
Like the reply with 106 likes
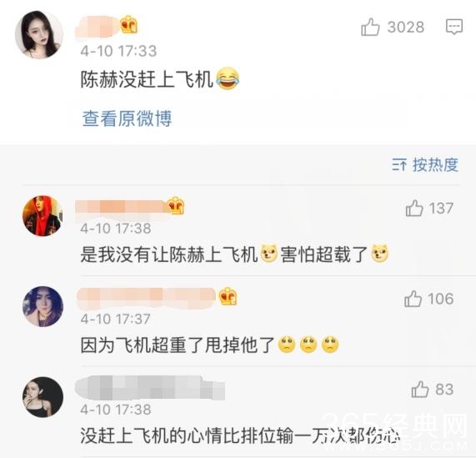point(413,299)
